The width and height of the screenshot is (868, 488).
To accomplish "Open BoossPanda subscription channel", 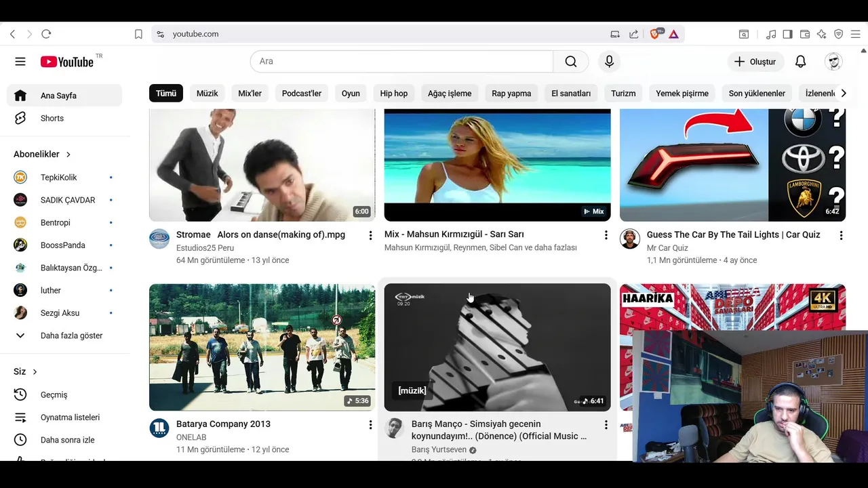I will (64, 245).
